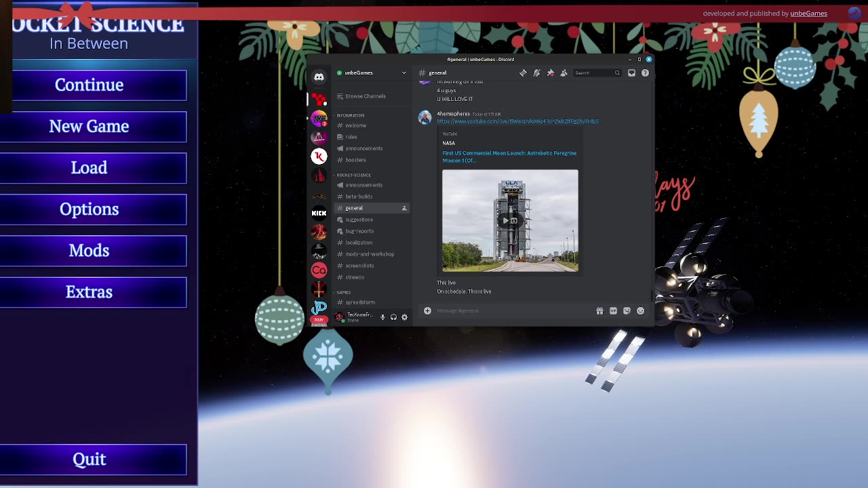Open First US Commercial Moon Launch title link
Viewport: 868px width, 488px height.
point(509,157)
